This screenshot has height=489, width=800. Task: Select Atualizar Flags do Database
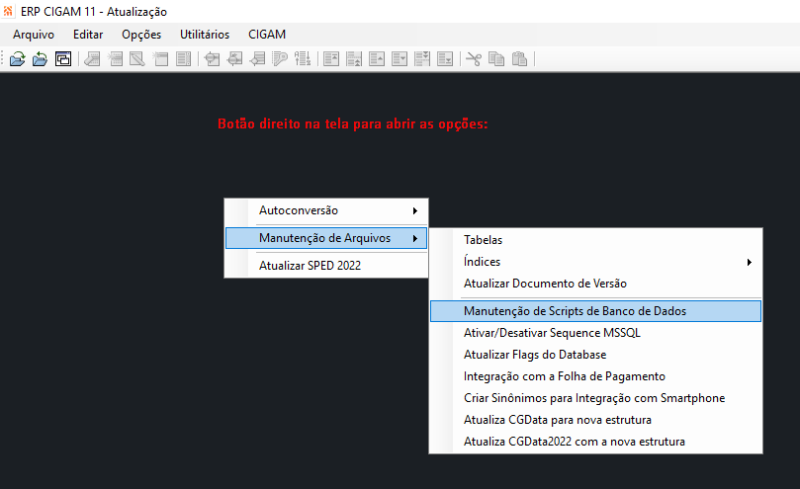[595, 354]
